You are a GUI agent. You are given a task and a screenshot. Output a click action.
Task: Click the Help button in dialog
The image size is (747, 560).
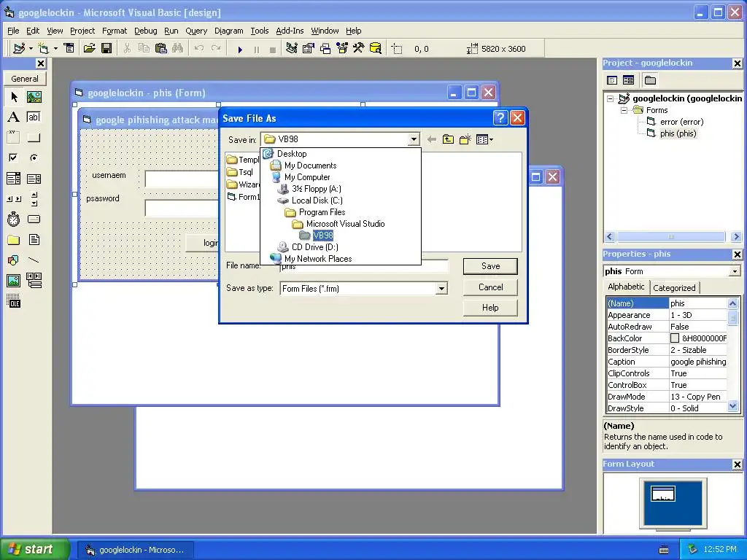pyautogui.click(x=490, y=308)
